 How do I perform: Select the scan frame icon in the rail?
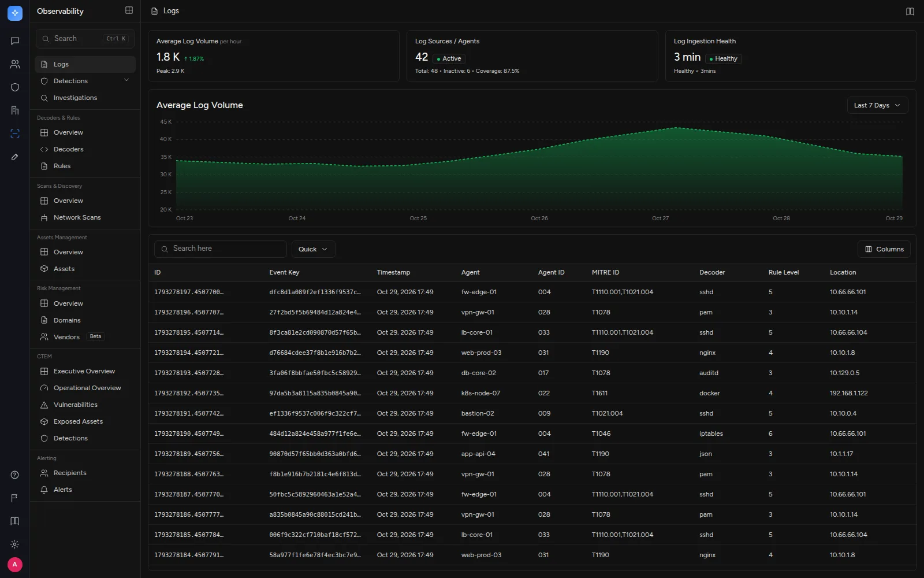(15, 134)
